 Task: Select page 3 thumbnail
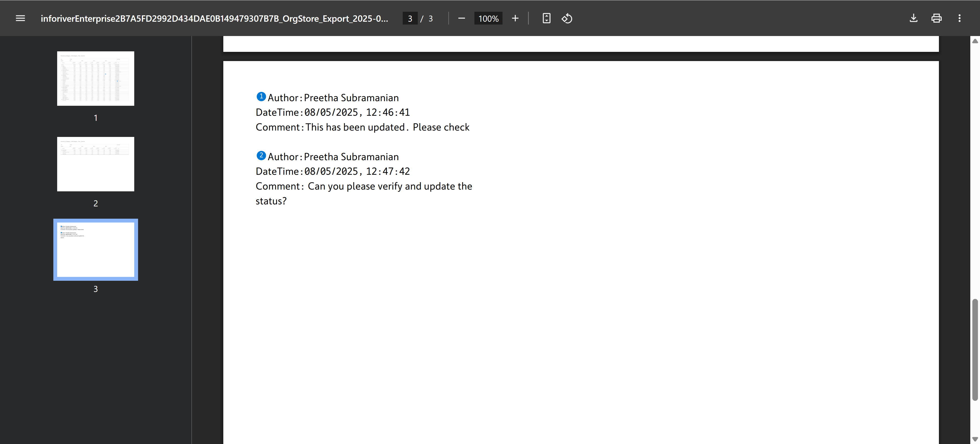point(95,249)
